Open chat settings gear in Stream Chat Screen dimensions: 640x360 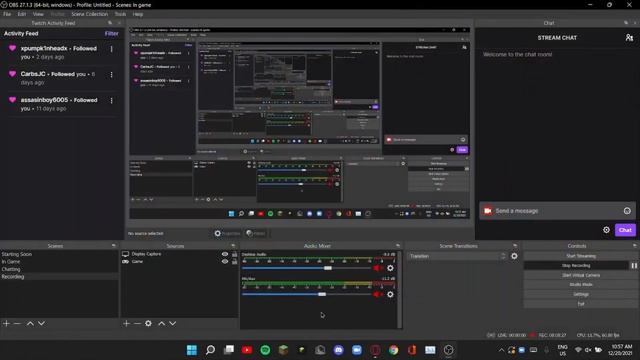(607, 230)
